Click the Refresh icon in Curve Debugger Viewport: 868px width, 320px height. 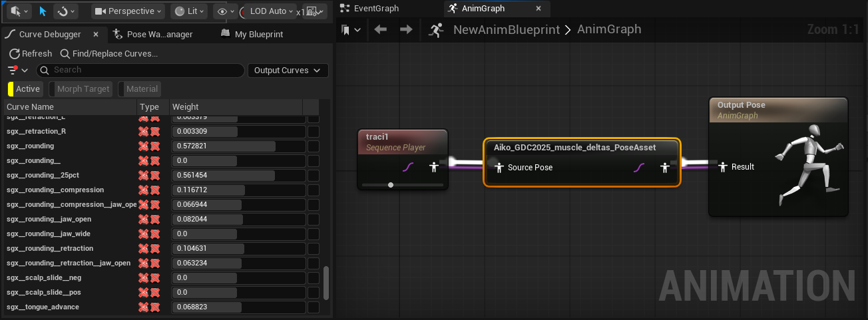14,54
